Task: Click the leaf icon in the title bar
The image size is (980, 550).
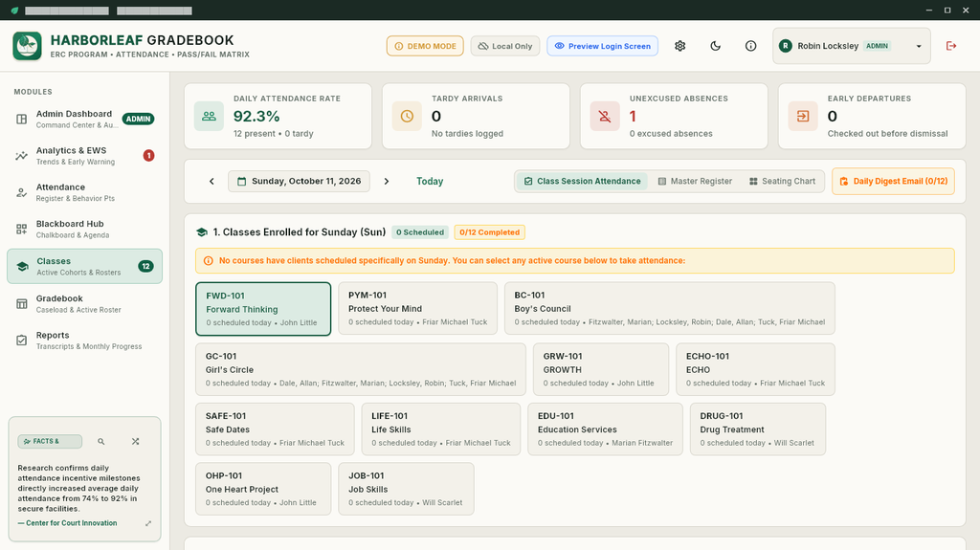Action: [14, 10]
